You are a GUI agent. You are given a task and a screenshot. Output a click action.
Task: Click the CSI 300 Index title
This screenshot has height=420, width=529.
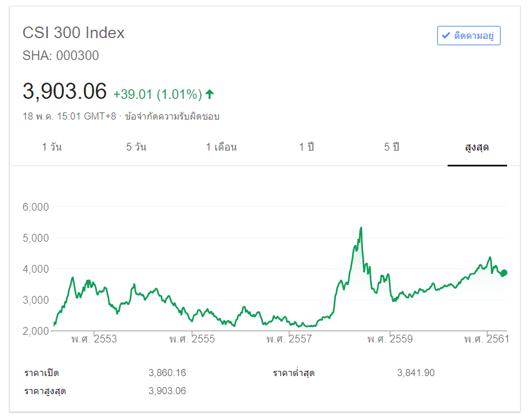[74, 32]
